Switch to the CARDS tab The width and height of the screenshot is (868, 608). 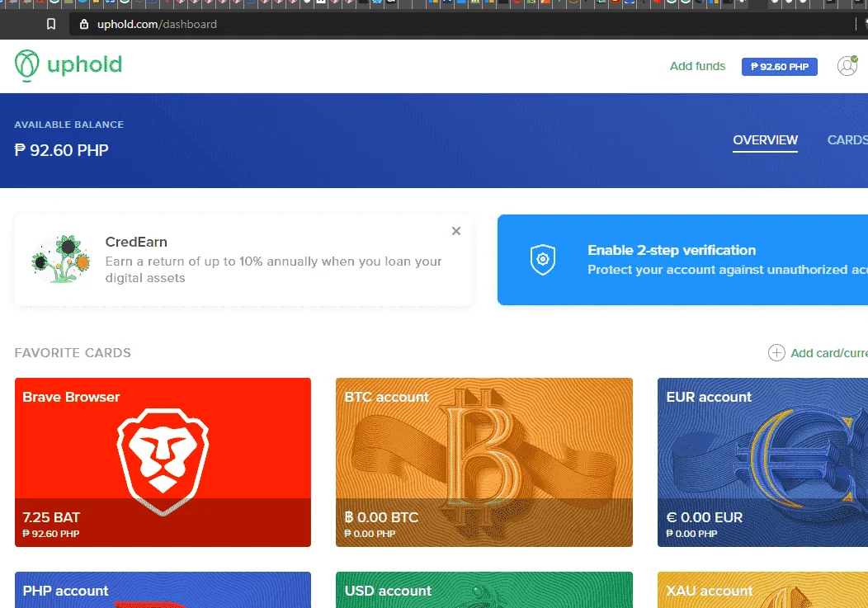(847, 140)
